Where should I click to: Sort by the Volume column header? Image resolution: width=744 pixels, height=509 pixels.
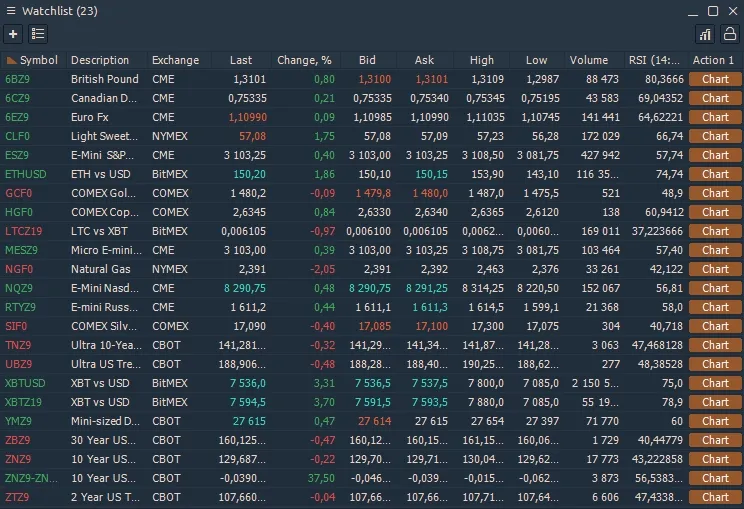coord(588,60)
